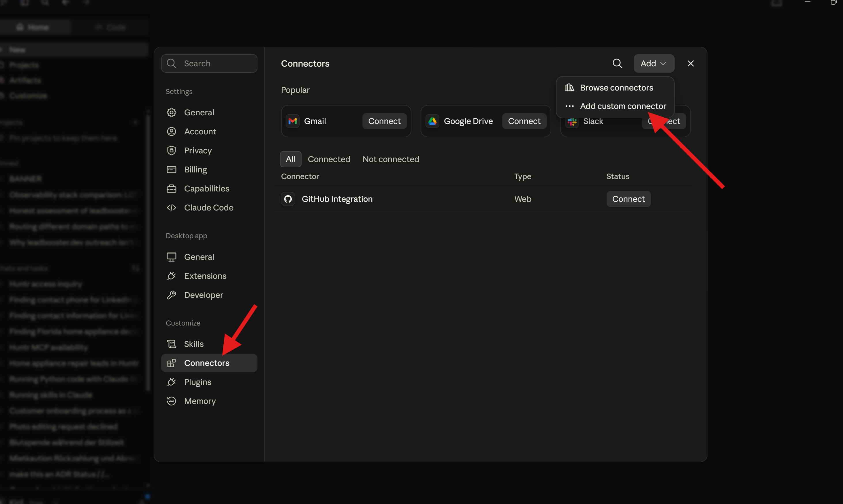843x504 pixels.
Task: Connect the Gmail connector
Action: pyautogui.click(x=384, y=121)
